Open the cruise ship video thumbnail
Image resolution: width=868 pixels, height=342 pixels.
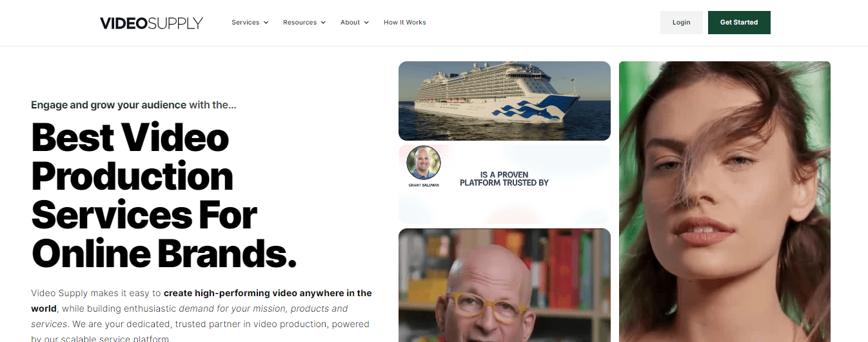(504, 101)
